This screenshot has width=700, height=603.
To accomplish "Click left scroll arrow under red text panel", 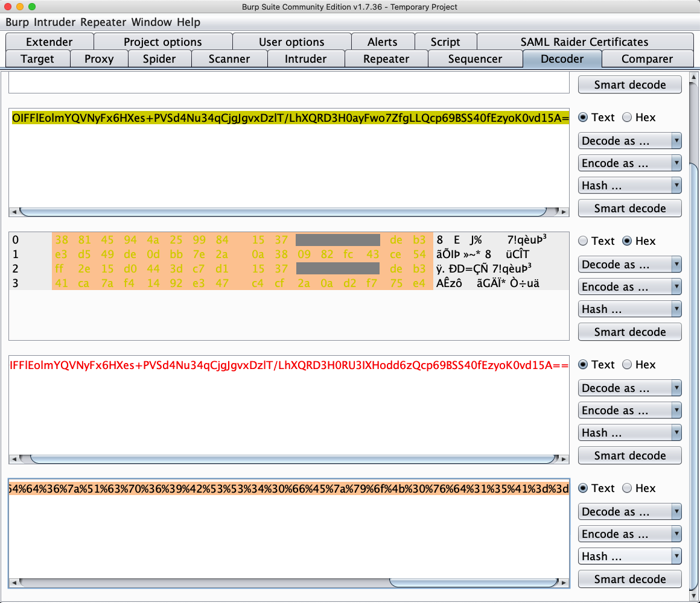I will pos(13,459).
